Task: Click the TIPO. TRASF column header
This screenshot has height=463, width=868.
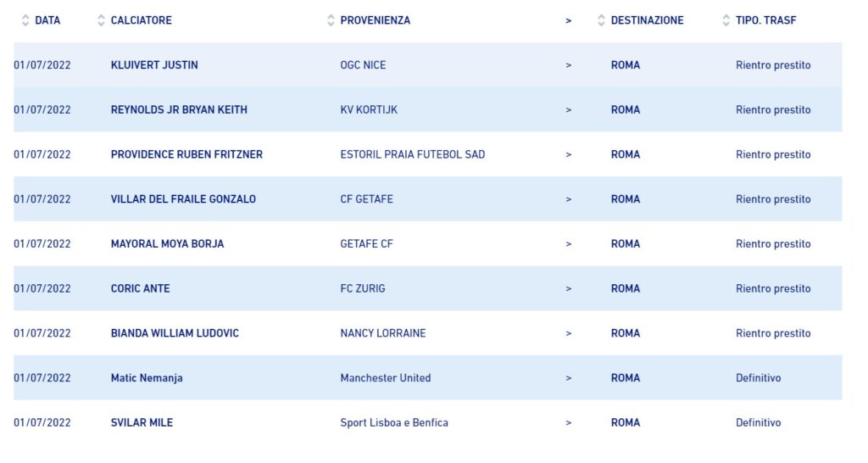Action: tap(765, 20)
